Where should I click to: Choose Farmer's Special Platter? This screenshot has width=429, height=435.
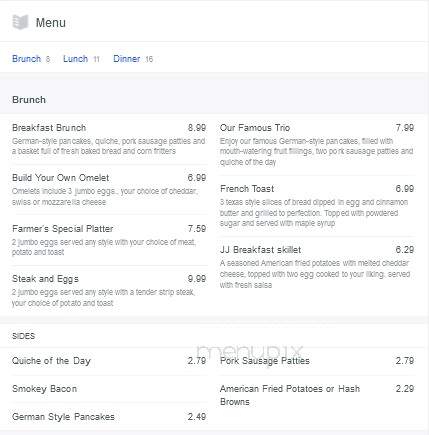(x=109, y=240)
